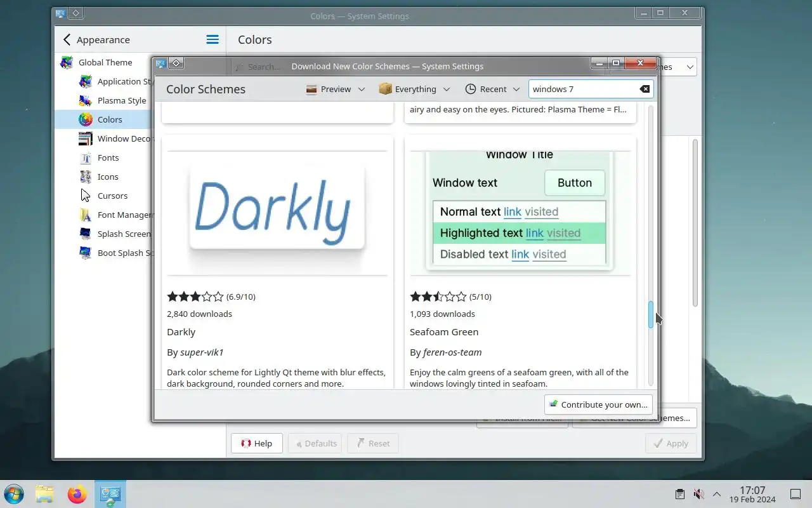Open the taskbar clock showing 17:07
Image resolution: width=812 pixels, height=508 pixels.
(x=752, y=494)
